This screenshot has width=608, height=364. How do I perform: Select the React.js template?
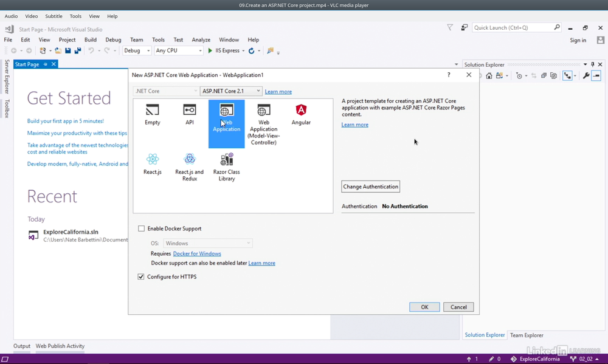coord(153,164)
